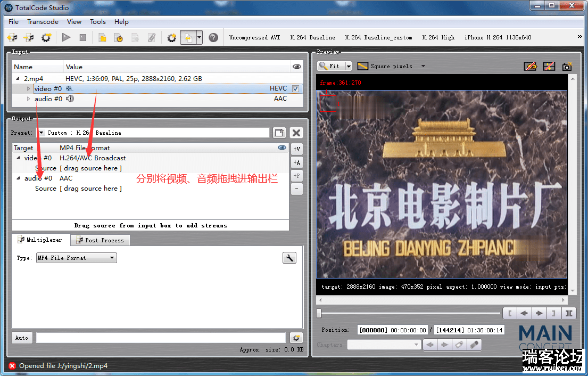This screenshot has width=588, height=376.
Task: Add an audio stream with +A
Action: coord(296,162)
